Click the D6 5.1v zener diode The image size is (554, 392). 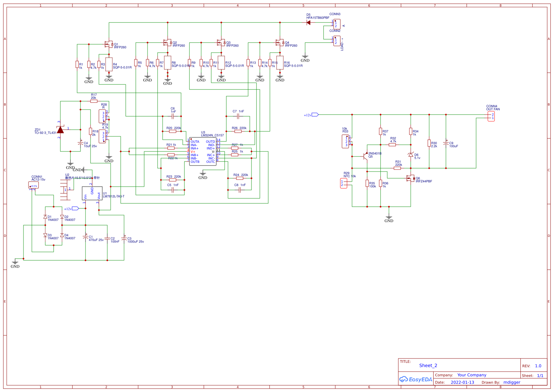tap(410, 155)
